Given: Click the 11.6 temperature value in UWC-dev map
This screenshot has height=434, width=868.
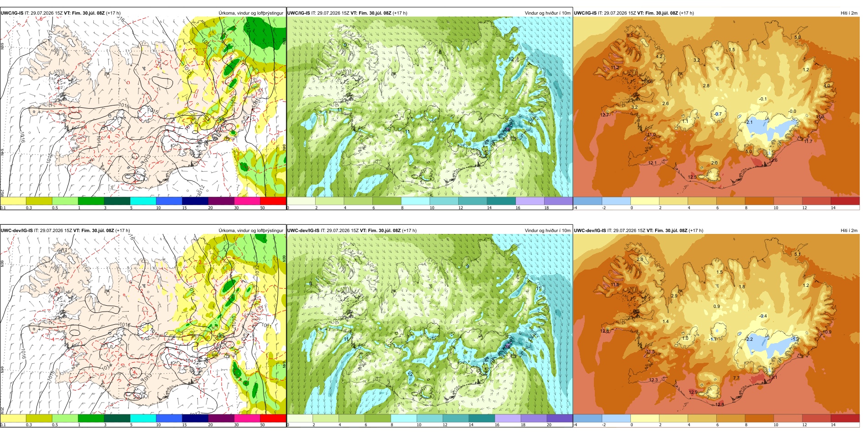Looking at the screenshot, I should point(615,285).
